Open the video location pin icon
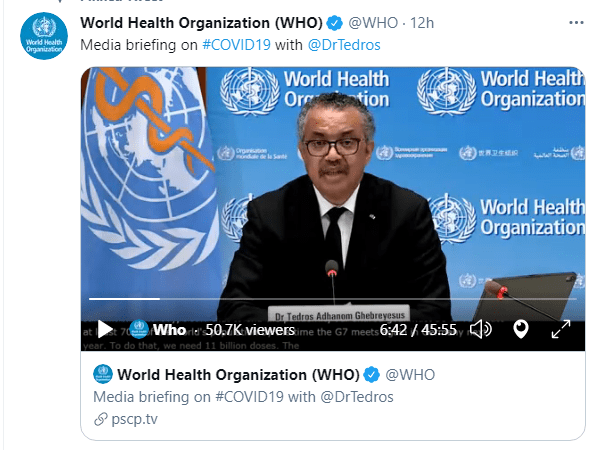This screenshot has height=450, width=602. click(521, 329)
